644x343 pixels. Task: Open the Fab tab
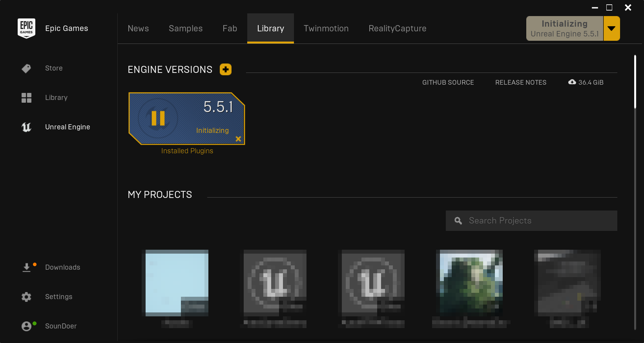230,29
